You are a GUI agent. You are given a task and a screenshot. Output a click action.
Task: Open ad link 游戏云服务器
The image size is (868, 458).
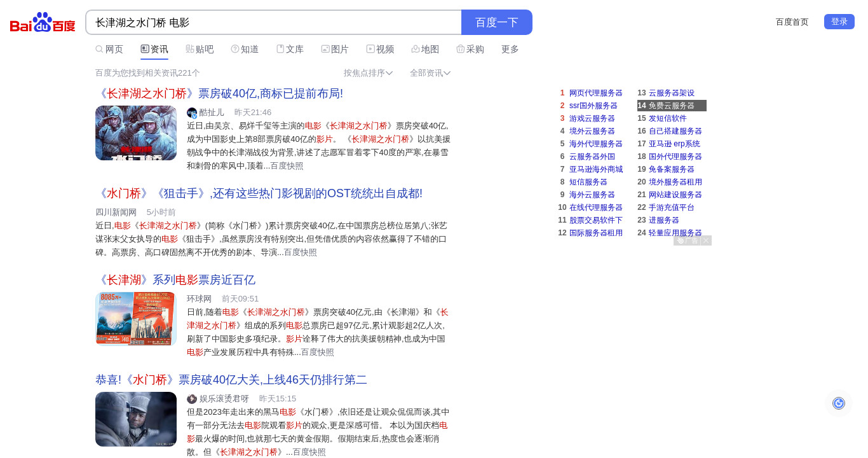point(592,118)
